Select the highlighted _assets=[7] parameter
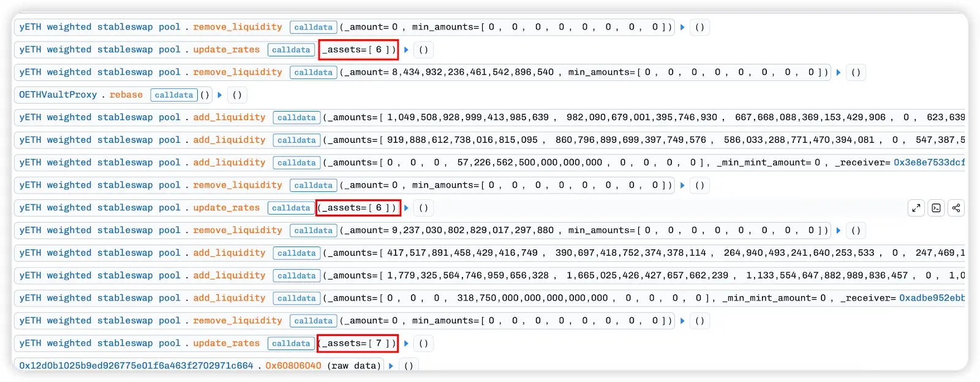The height and width of the screenshot is (382, 980). coord(358,343)
